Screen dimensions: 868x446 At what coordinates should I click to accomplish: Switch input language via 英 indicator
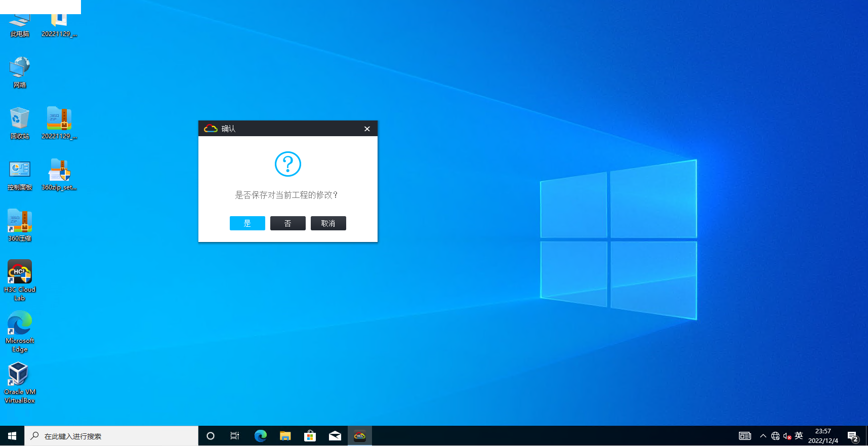click(799, 435)
